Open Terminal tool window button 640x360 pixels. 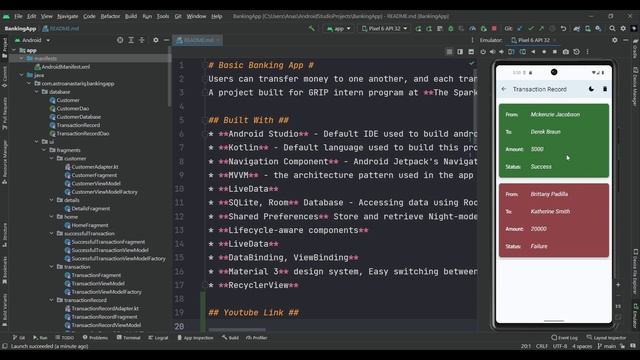[128, 338]
